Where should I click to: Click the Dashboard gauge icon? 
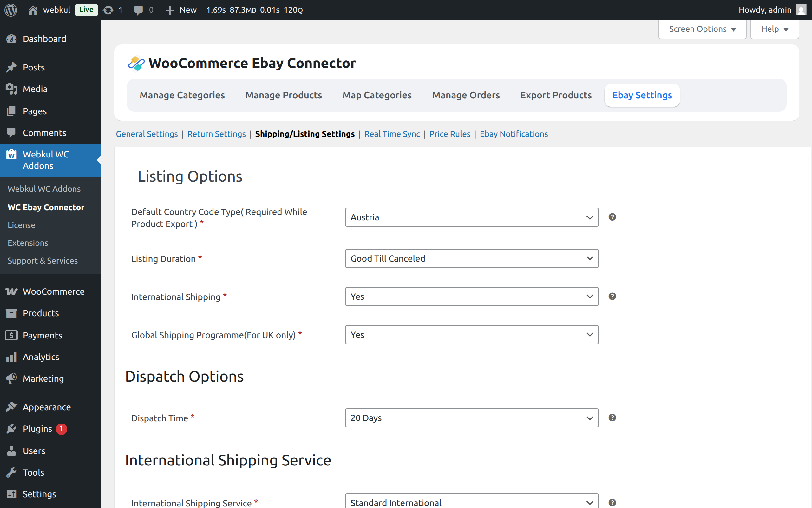(11, 39)
